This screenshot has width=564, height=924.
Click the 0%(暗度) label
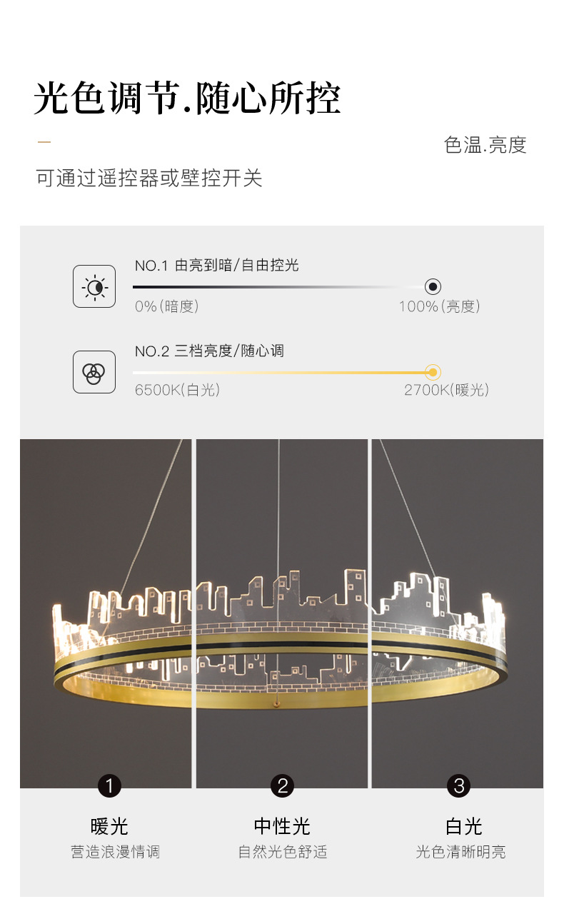(166, 306)
